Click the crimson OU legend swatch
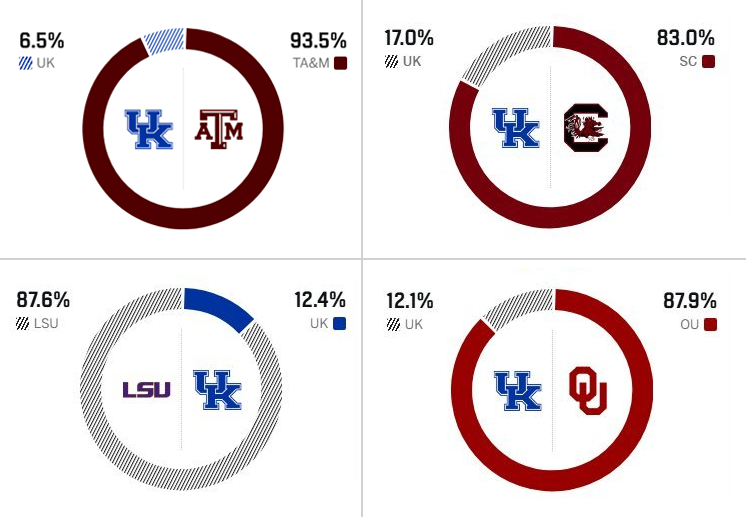Image resolution: width=746 pixels, height=517 pixels. click(710, 325)
